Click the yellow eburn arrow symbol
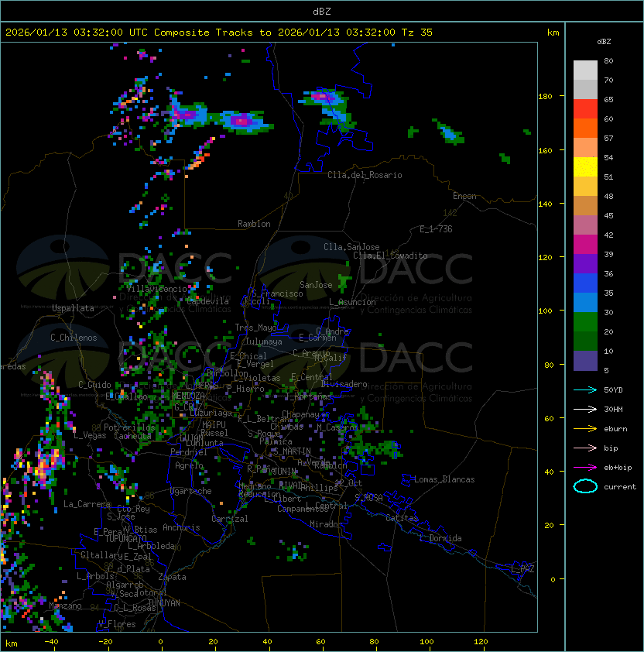Image resolution: width=644 pixels, height=652 pixels. pyautogui.click(x=585, y=429)
